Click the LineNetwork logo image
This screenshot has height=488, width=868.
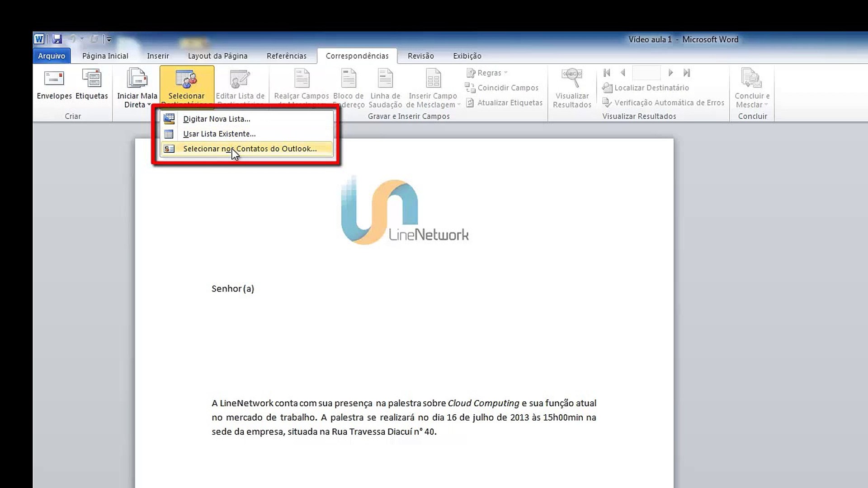click(x=404, y=211)
